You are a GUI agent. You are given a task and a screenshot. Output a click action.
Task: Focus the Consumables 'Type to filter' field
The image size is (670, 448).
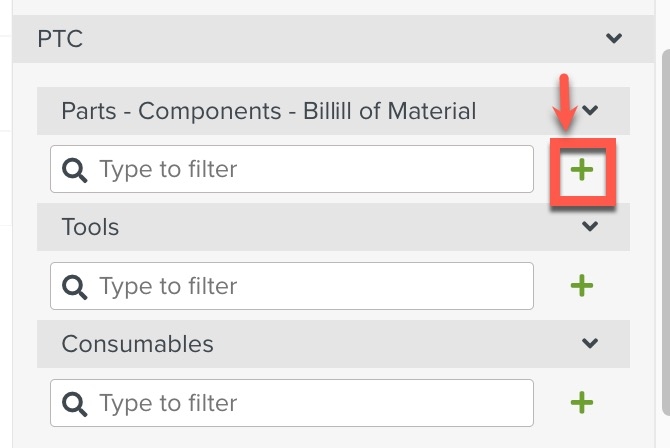click(x=292, y=403)
